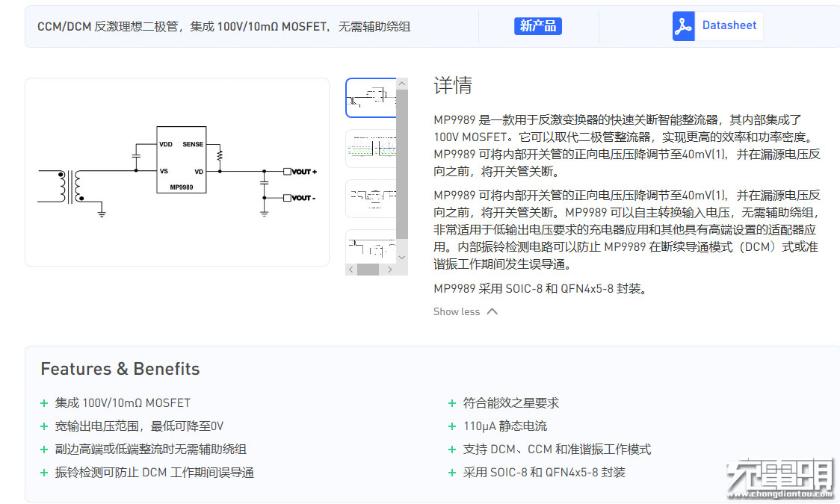Click the plus icon beside 110μA 静态电流
840x504 pixels.
[x=452, y=426]
